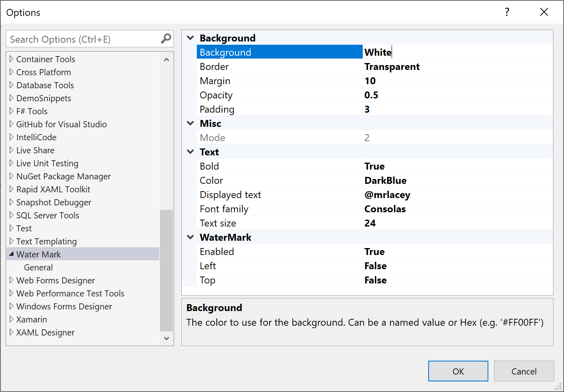Select the Opacity property label
Screen dimensions: 564x392
click(216, 95)
